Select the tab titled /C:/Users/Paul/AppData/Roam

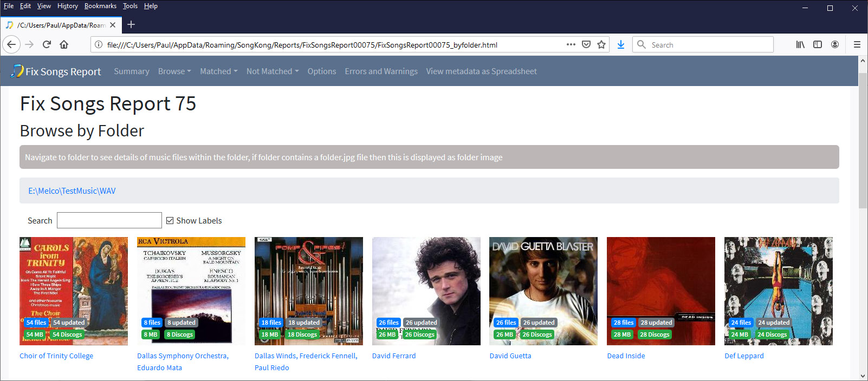61,25
